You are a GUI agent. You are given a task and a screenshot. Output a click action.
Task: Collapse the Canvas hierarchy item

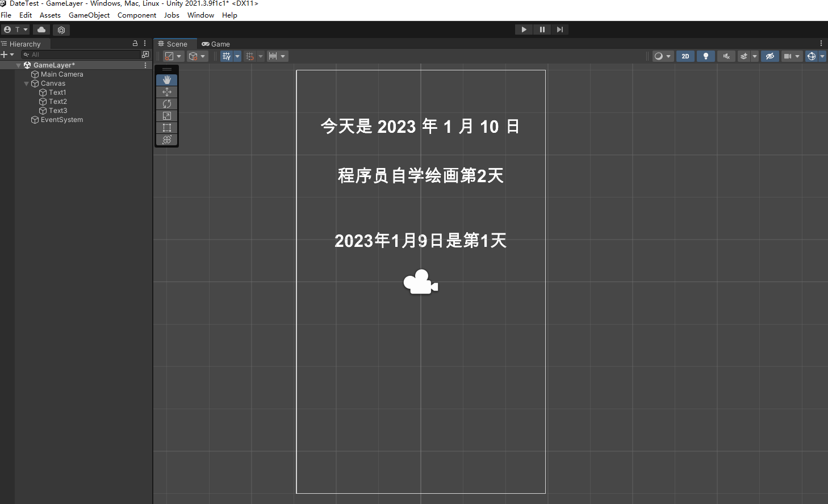(26, 83)
